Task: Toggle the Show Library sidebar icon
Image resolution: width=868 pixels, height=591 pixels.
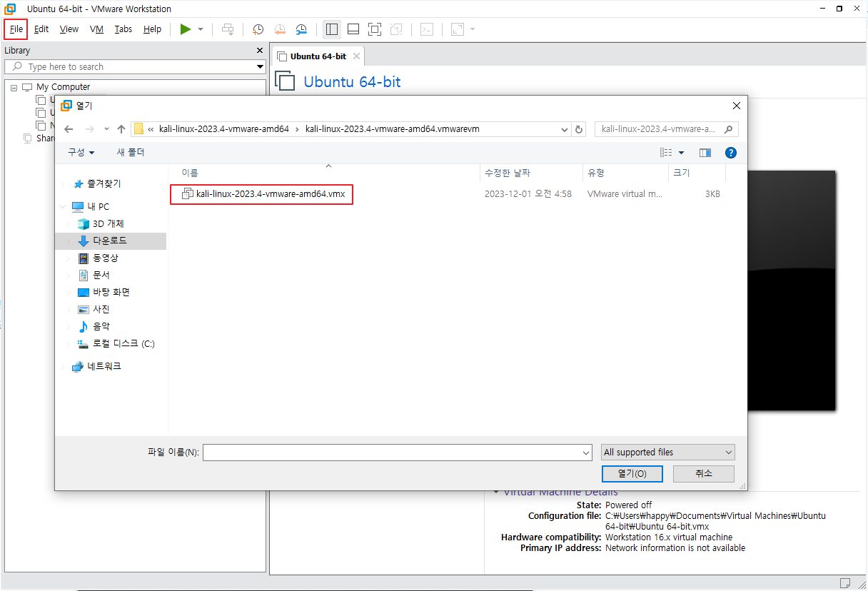Action: tap(331, 29)
